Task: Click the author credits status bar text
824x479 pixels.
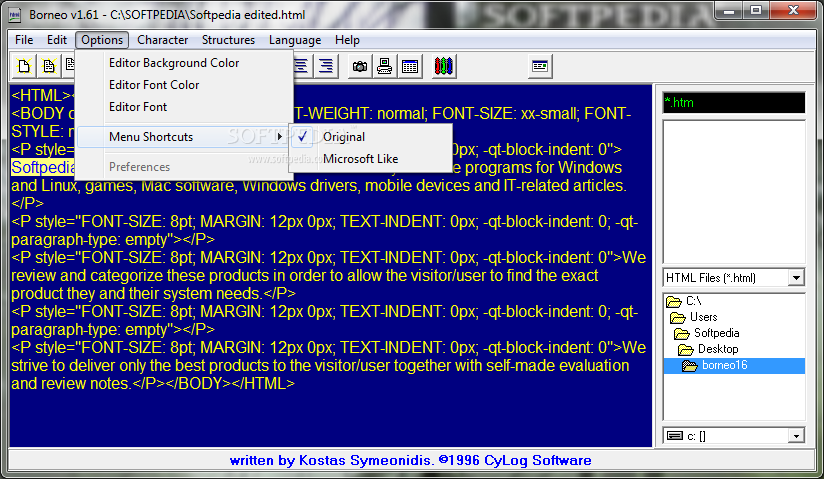Action: pyautogui.click(x=410, y=461)
